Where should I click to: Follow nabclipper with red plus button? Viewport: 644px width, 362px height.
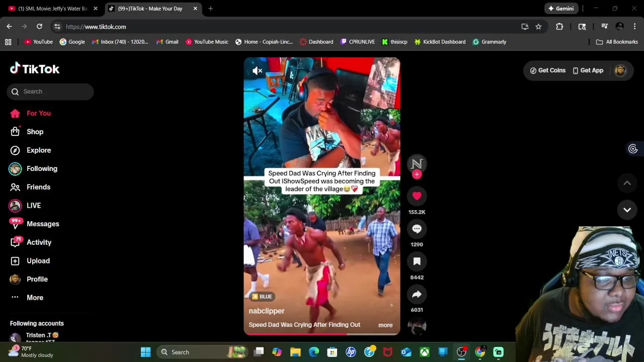[417, 174]
